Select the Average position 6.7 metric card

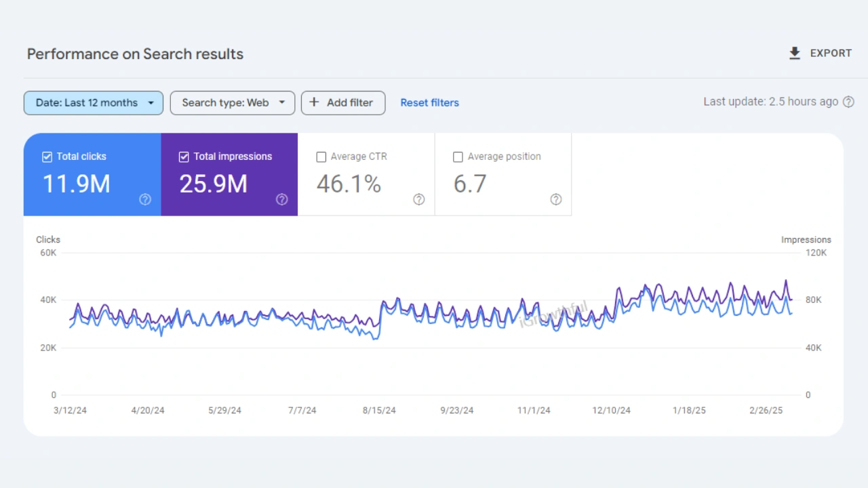click(x=503, y=175)
